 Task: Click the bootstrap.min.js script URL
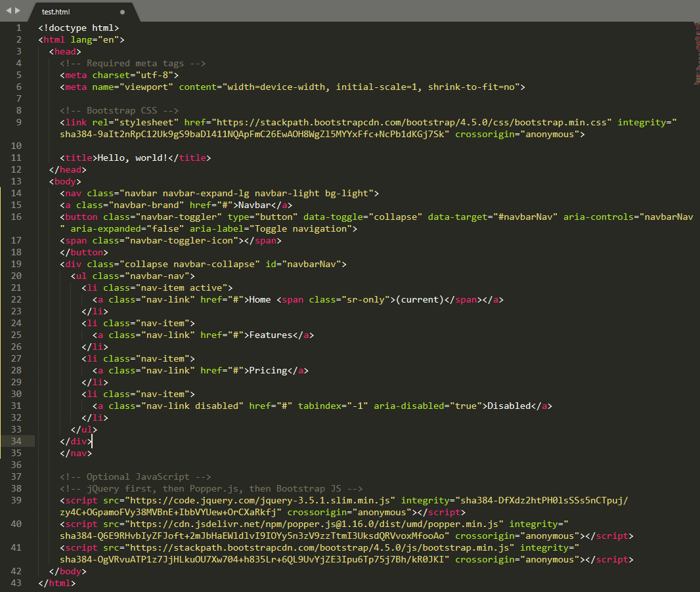click(x=319, y=548)
